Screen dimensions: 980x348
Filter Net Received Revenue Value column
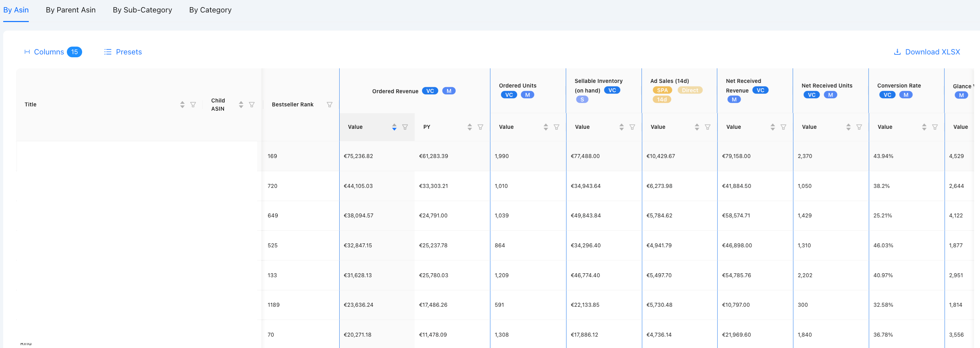pyautogui.click(x=783, y=127)
